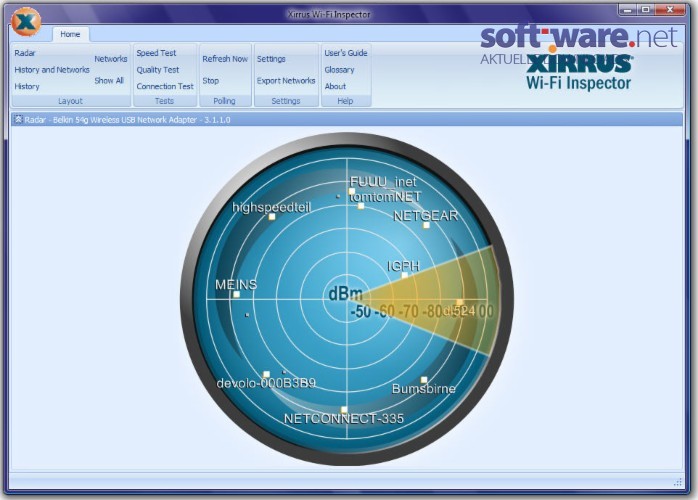Viewport: 698px width, 500px height.
Task: Run the Speed Test
Action: (x=156, y=53)
